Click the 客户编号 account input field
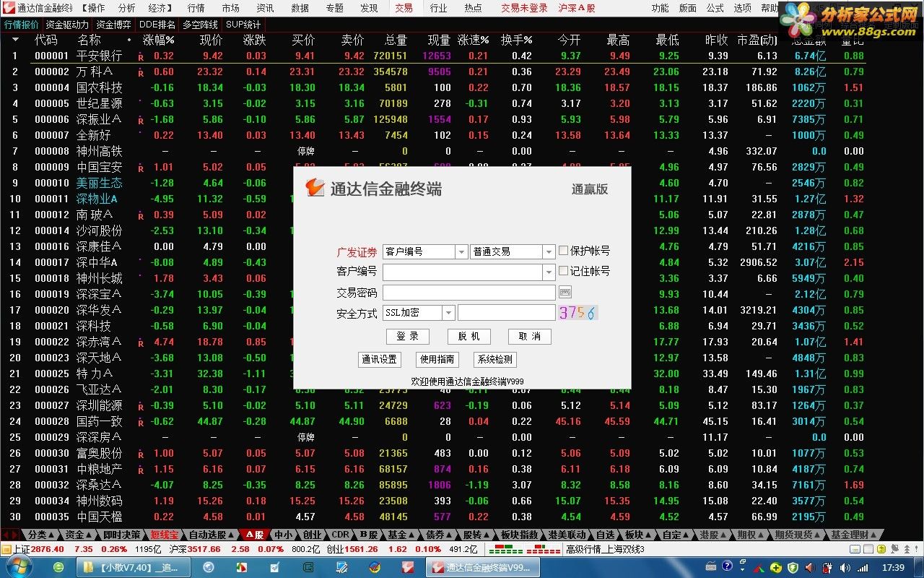This screenshot has height=578, width=924. click(463, 272)
